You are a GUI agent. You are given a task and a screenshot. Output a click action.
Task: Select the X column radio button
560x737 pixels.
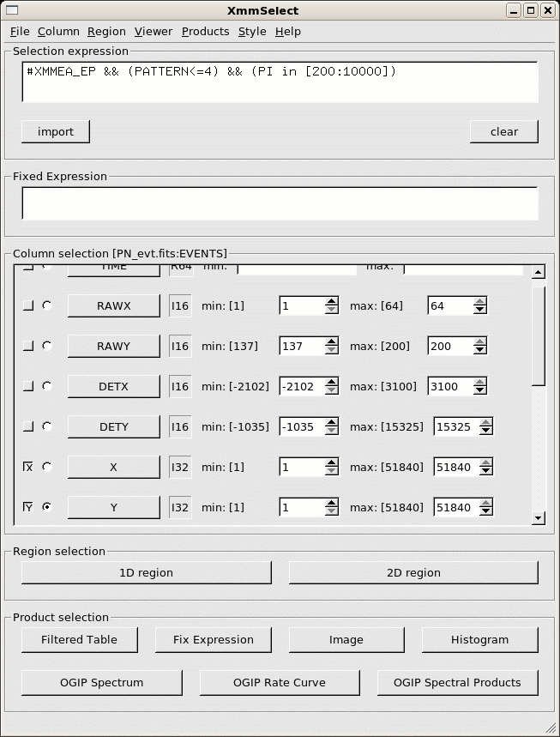(x=47, y=466)
